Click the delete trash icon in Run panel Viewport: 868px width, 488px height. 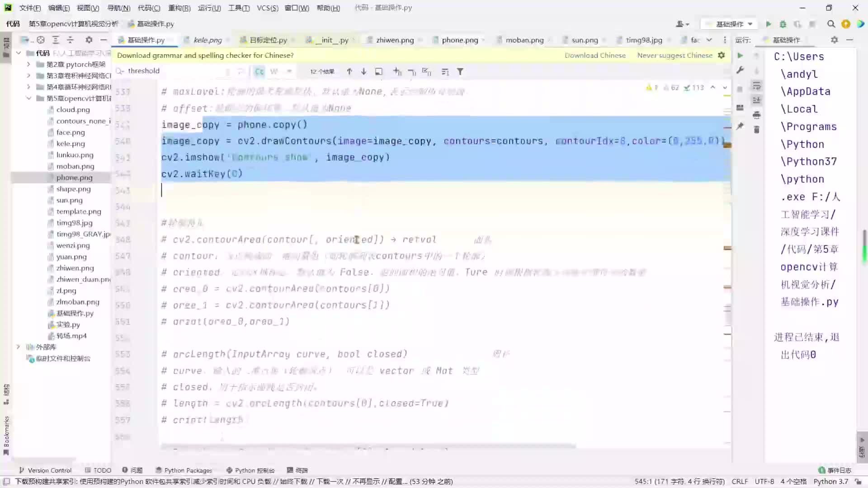coord(756,130)
